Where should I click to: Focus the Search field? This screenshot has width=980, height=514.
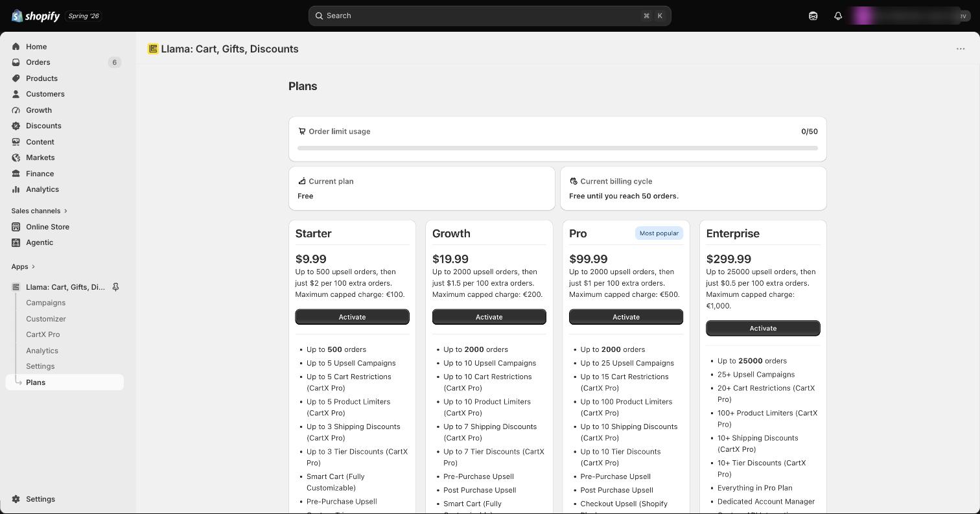pyautogui.click(x=489, y=16)
